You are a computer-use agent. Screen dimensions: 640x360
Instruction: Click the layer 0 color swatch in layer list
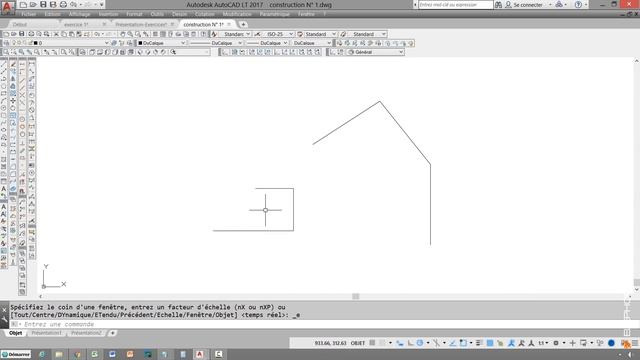click(x=36, y=43)
